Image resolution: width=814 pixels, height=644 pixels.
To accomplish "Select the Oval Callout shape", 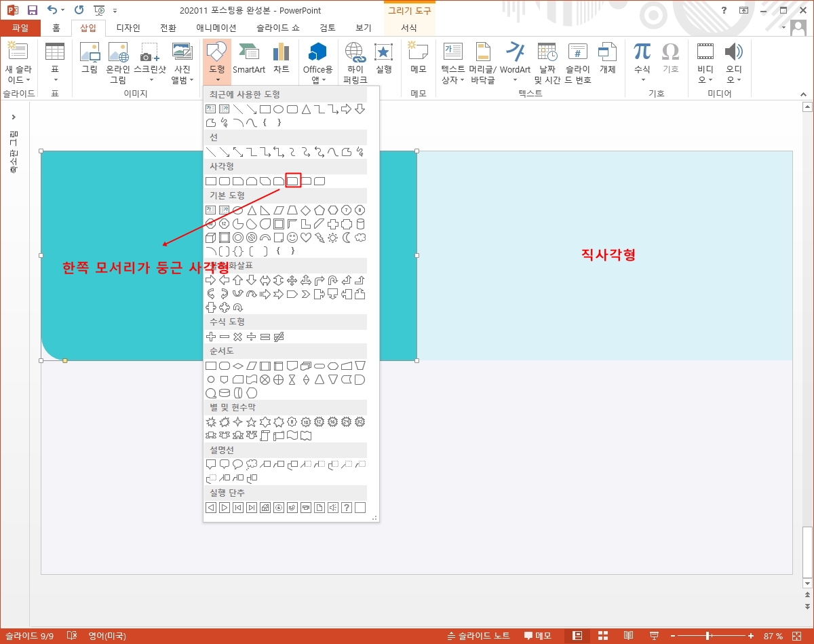I will tap(238, 464).
